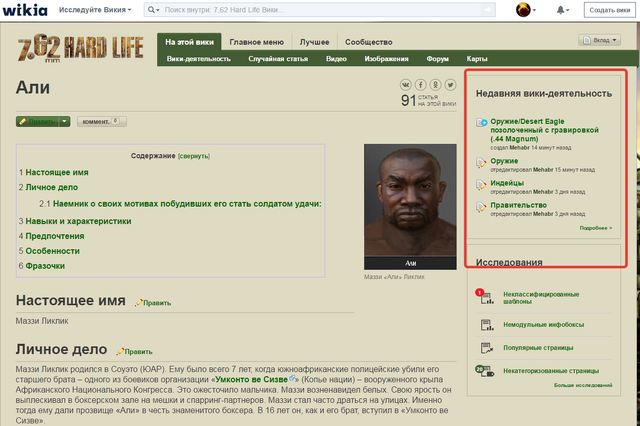Open the Карты menu item

click(x=477, y=59)
